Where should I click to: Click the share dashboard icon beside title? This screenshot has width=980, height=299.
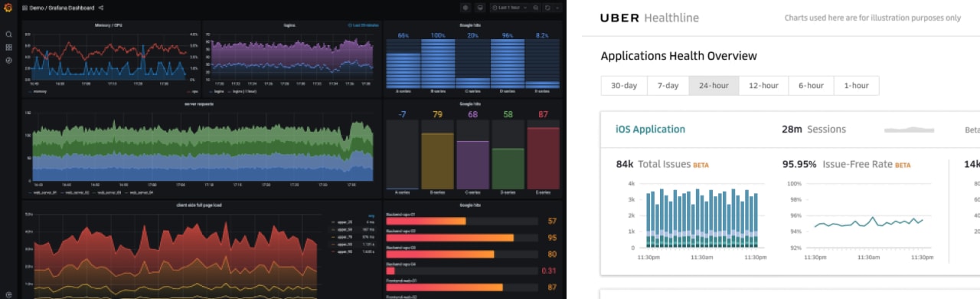(101, 8)
